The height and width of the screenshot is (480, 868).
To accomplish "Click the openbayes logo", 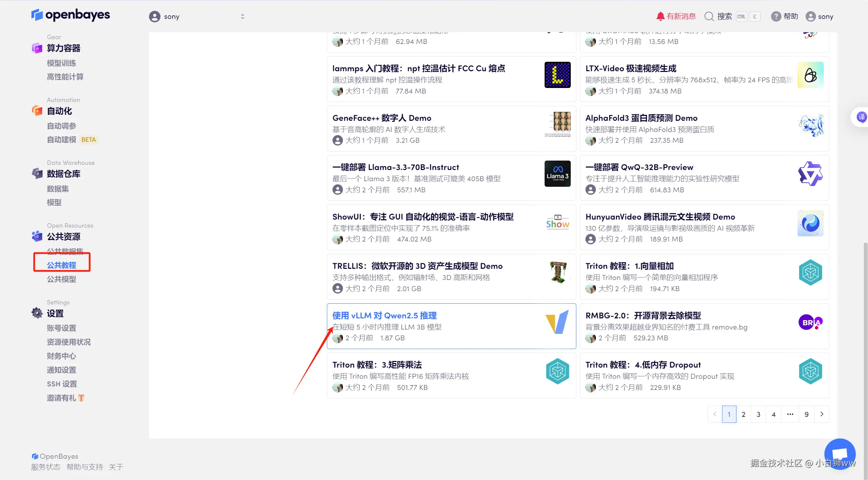I will point(70,15).
